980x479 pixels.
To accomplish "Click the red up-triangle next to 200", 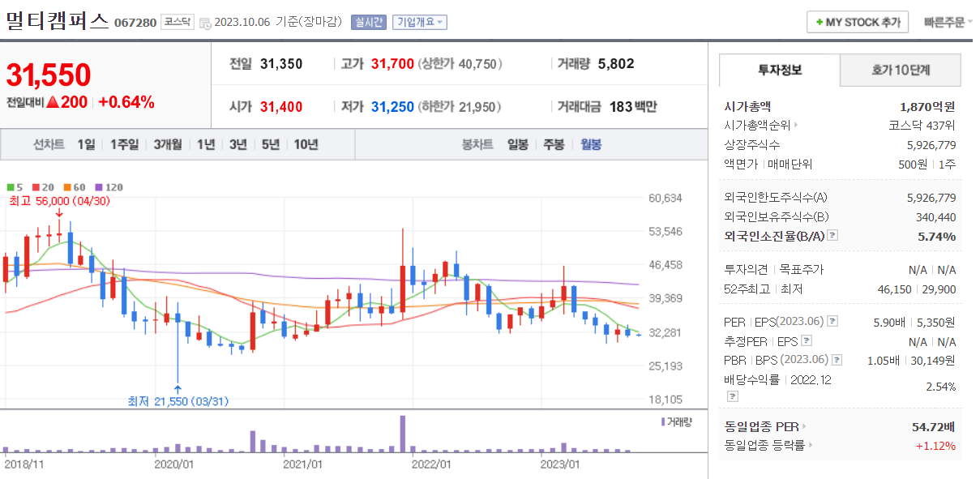I will point(53,103).
